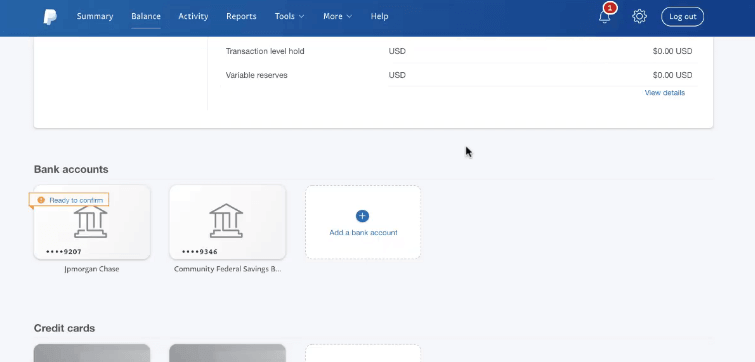Click the second grey credit card thumbnail
The height and width of the screenshot is (362, 755).
point(227,353)
